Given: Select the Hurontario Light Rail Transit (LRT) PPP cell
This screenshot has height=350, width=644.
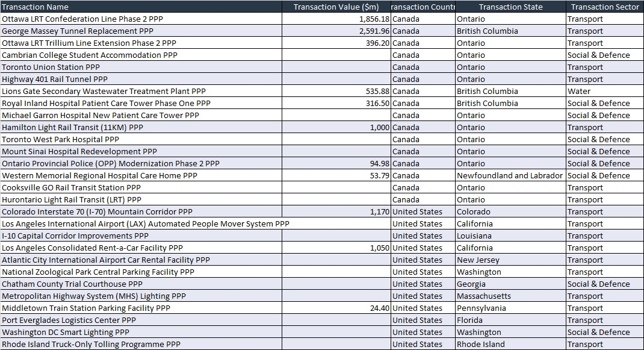Looking at the screenshot, I should [x=141, y=199].
